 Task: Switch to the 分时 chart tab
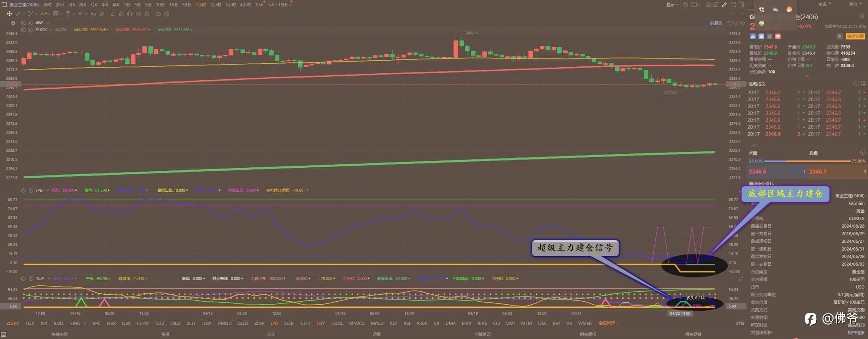(47, 5)
